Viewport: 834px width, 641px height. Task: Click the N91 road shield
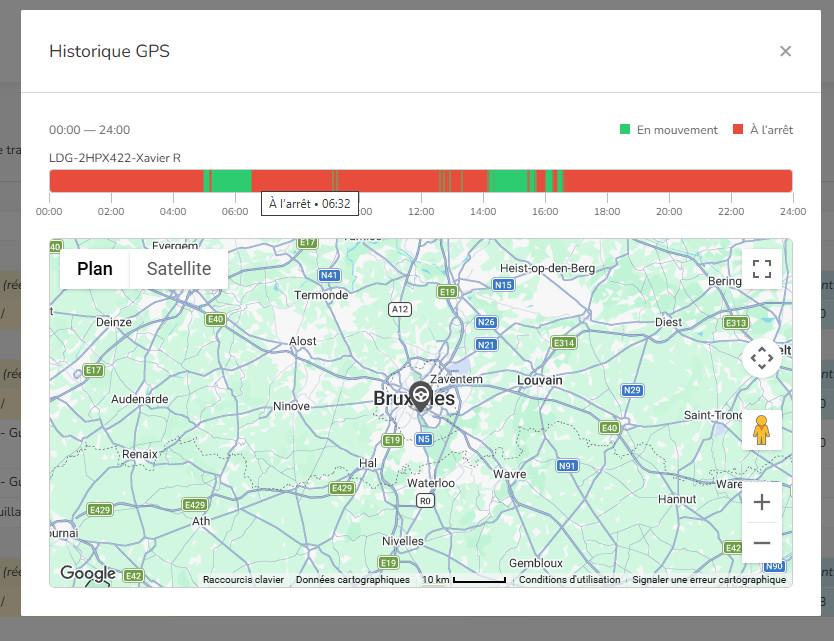pyautogui.click(x=567, y=465)
